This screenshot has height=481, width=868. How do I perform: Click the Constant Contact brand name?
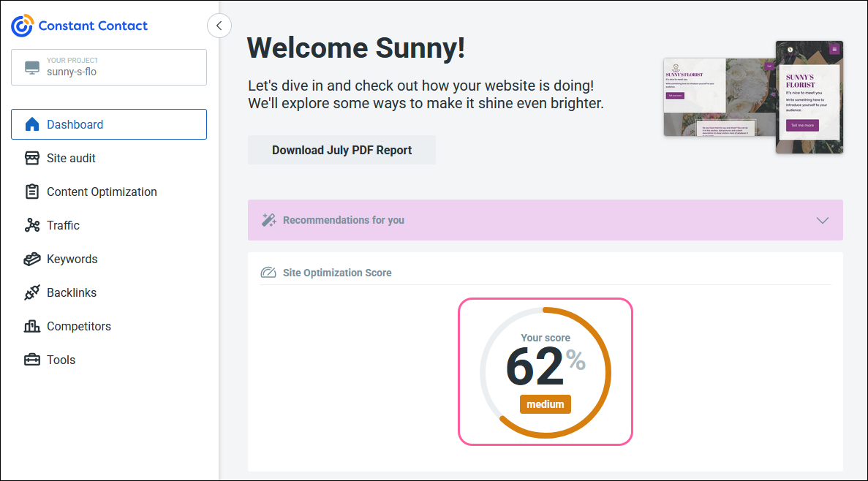tap(93, 26)
